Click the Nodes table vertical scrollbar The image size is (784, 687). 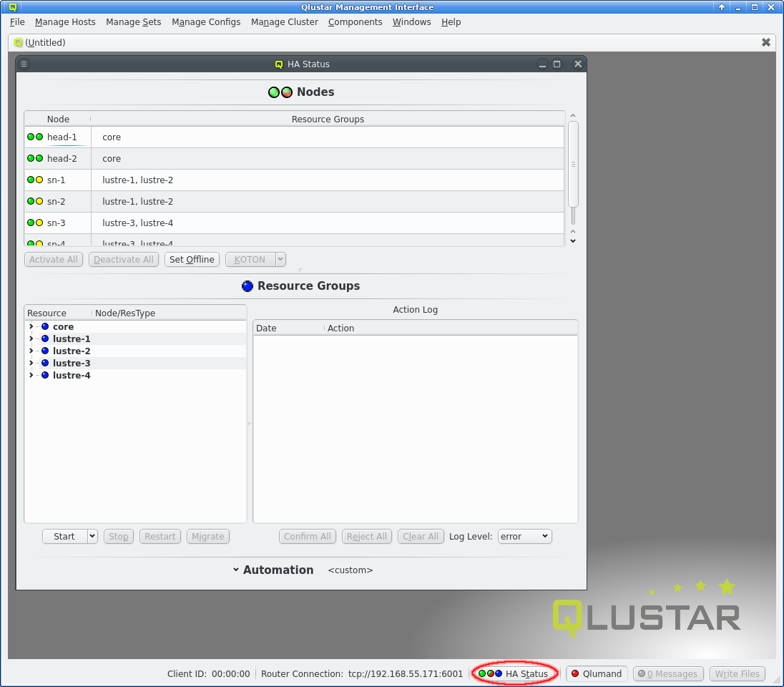573,164
